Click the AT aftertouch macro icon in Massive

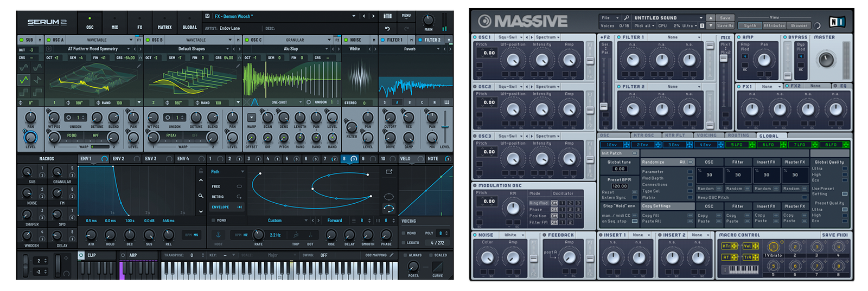click(729, 257)
